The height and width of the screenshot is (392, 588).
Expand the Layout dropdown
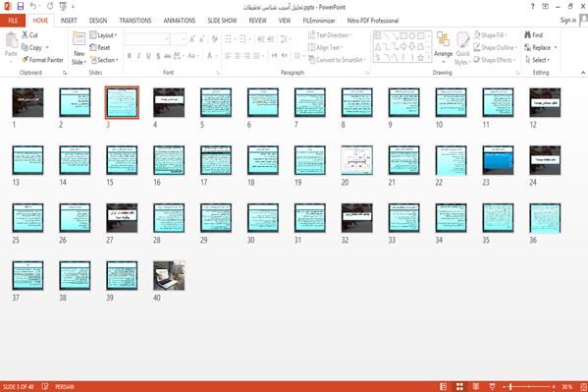pos(103,35)
